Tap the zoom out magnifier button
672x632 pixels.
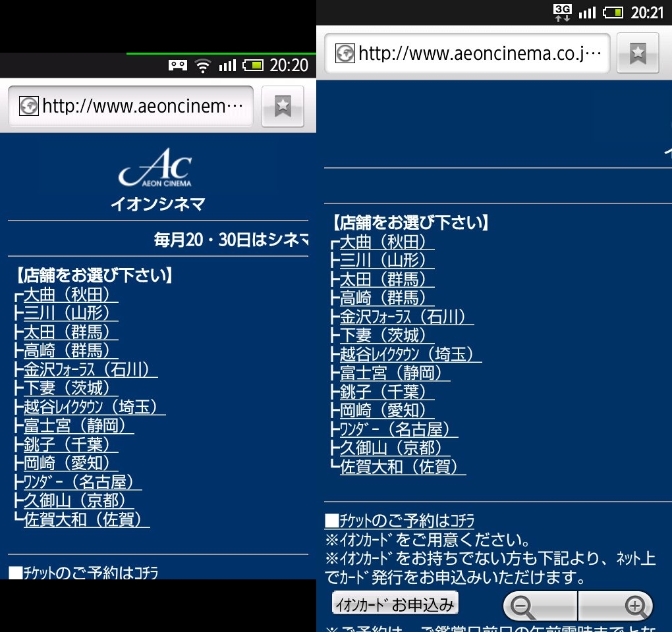(540, 606)
